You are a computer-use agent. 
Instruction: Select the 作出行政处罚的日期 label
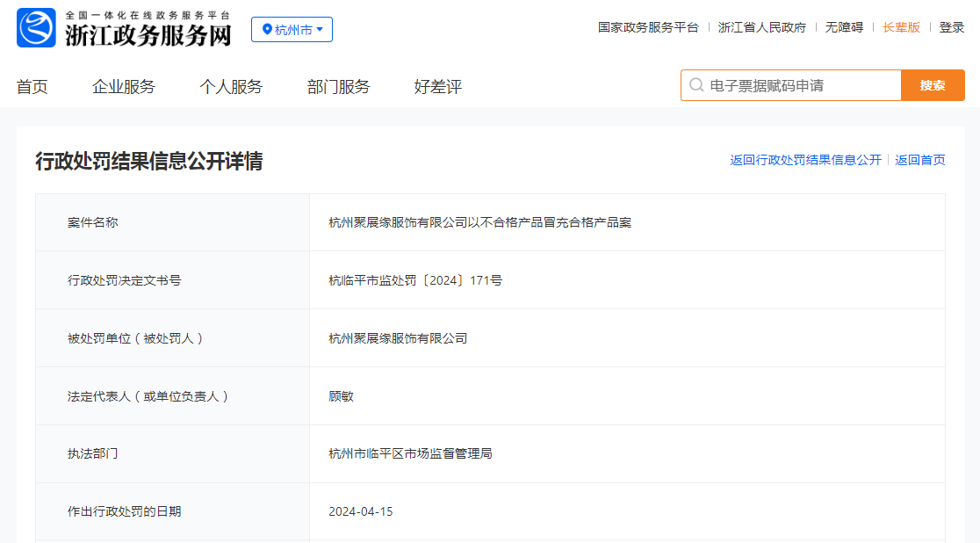(x=125, y=511)
